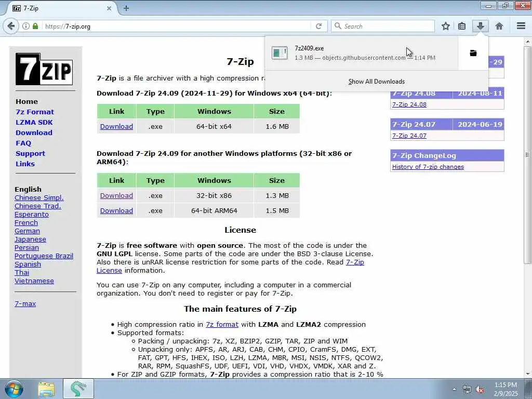Bookmark this page with the star icon
Screen dimensions: 532x399
445,26
